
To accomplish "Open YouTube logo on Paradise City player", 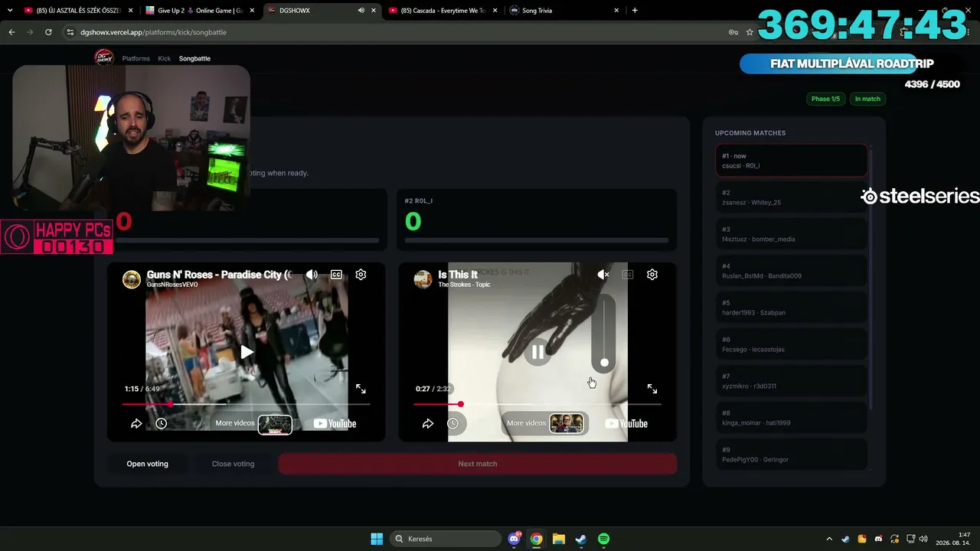I will pyautogui.click(x=335, y=424).
